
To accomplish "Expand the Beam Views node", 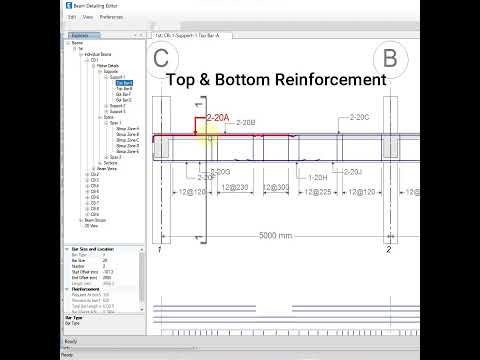I will click(94, 169).
